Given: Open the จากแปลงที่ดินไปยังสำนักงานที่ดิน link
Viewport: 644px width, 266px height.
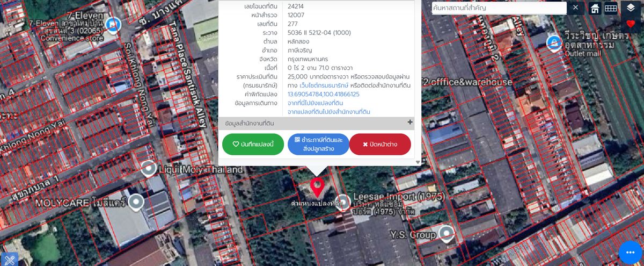Looking at the screenshot, I should (x=329, y=112).
